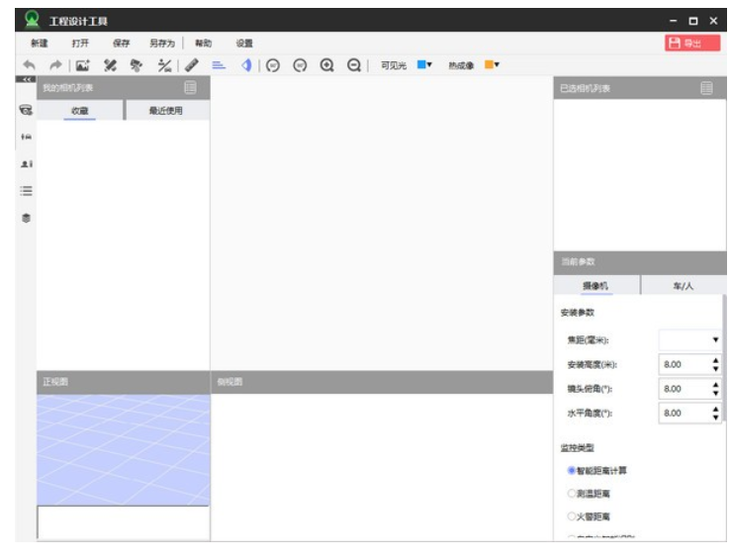Image resolution: width=731 pixels, height=560 pixels.
Task: Click the undo arrow in the toolbar
Action: pos(30,65)
